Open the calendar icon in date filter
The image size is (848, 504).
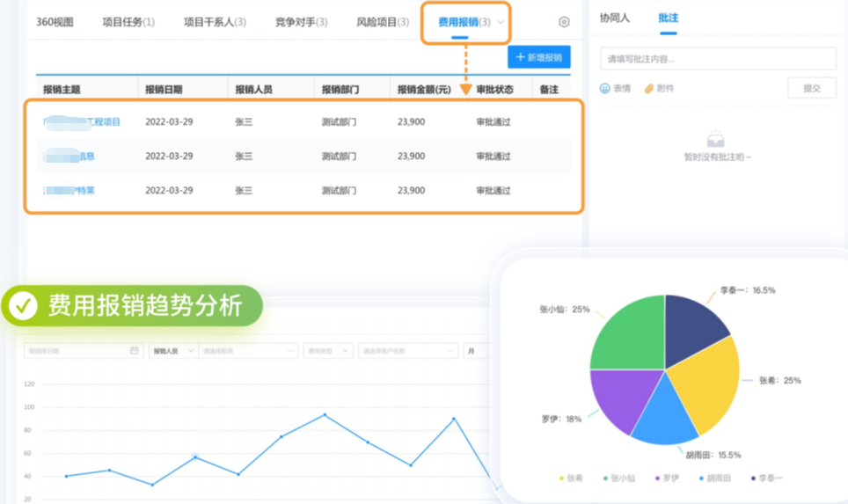coord(134,350)
